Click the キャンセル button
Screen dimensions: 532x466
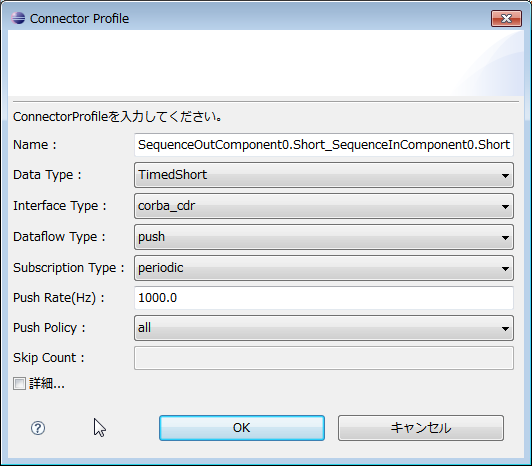coord(421,428)
